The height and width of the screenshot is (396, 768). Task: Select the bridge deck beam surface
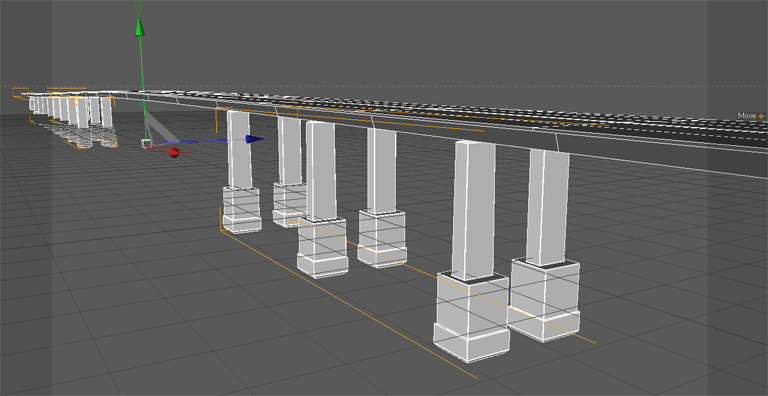pos(490,128)
